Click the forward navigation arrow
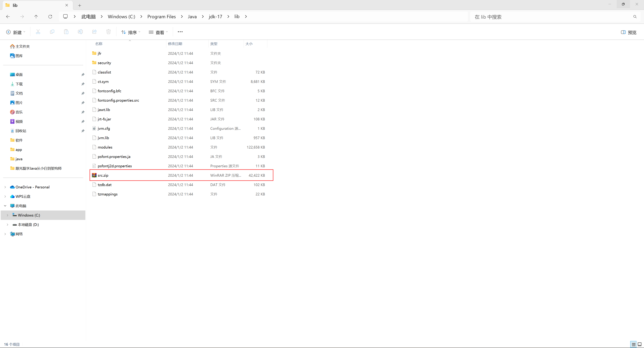The height and width of the screenshot is (348, 644). 22,16
